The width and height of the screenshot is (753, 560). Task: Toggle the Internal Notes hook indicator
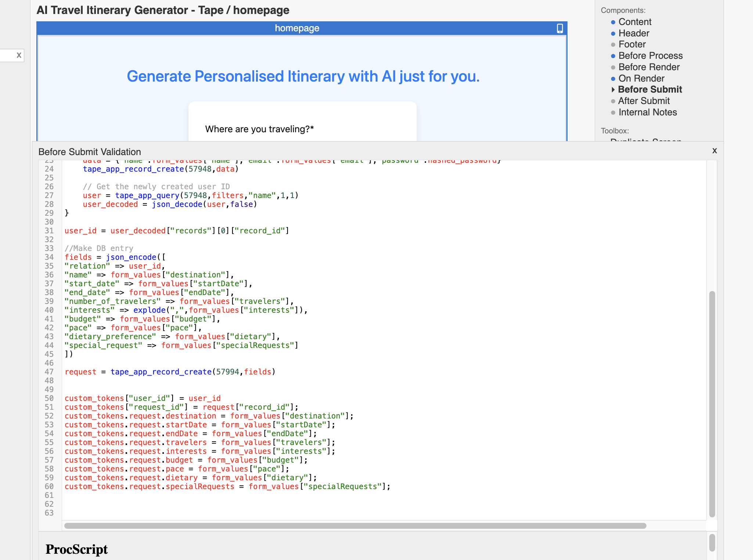[x=613, y=112]
